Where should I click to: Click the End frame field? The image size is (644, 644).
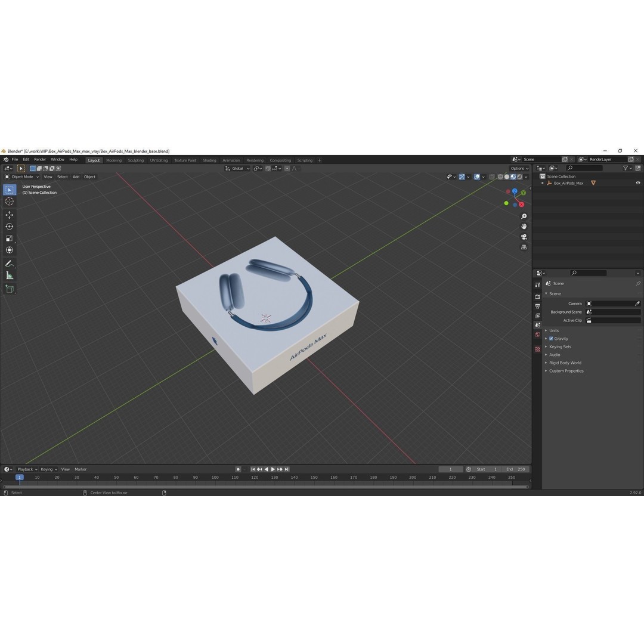tap(515, 469)
